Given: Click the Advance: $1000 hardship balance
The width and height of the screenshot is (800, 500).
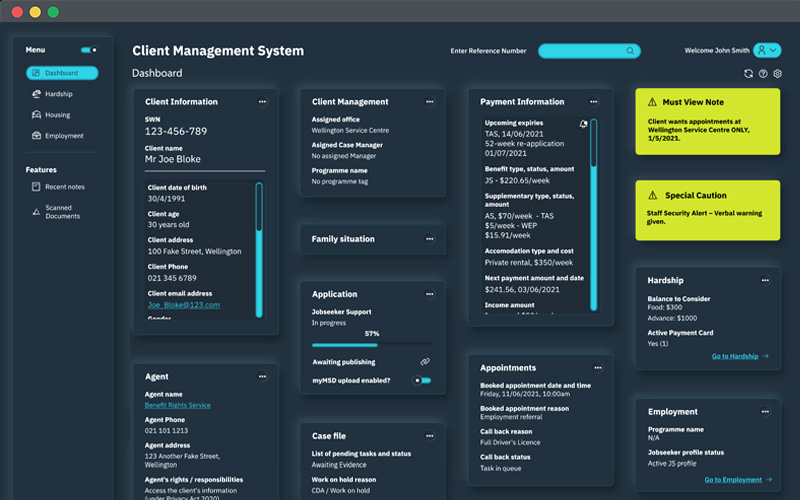Looking at the screenshot, I should tap(672, 318).
